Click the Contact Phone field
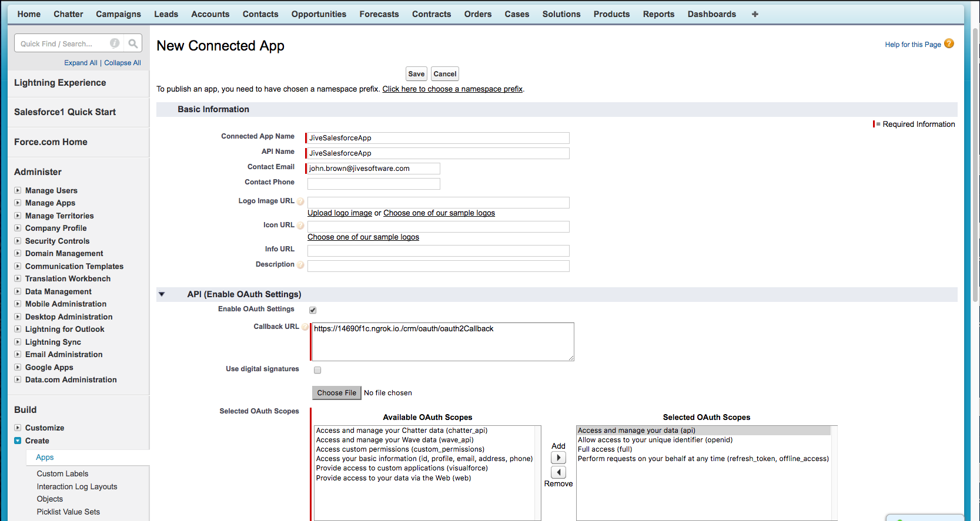 (374, 184)
